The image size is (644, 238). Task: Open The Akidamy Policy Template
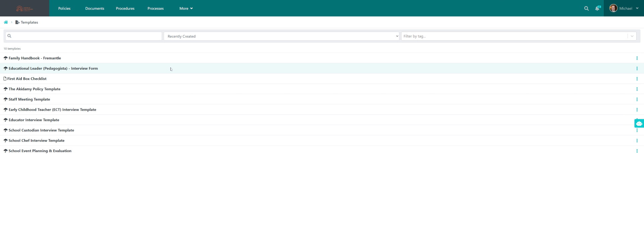(34, 89)
